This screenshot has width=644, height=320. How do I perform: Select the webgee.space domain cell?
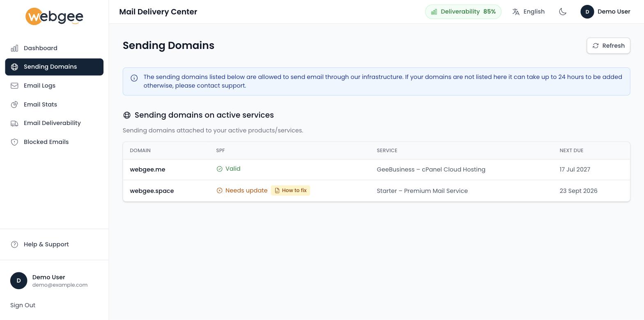[x=152, y=191]
